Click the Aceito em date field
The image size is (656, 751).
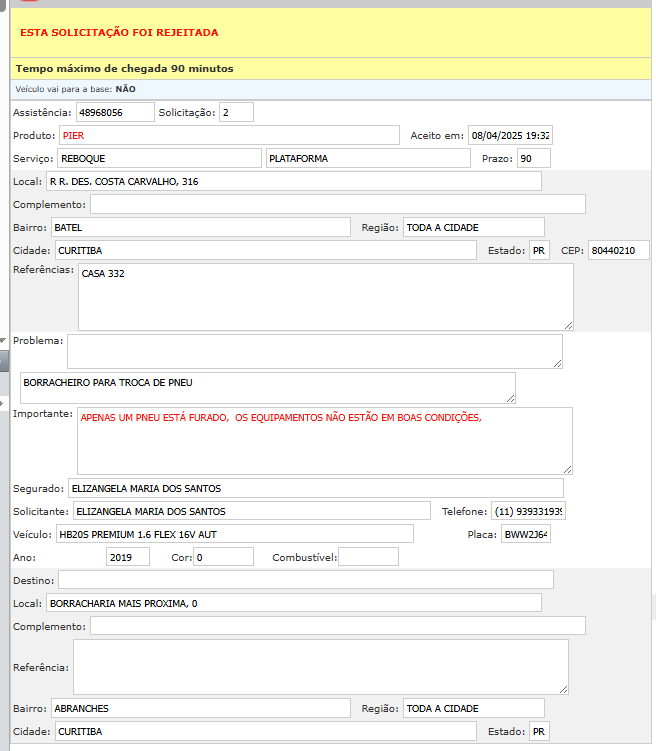(510, 135)
